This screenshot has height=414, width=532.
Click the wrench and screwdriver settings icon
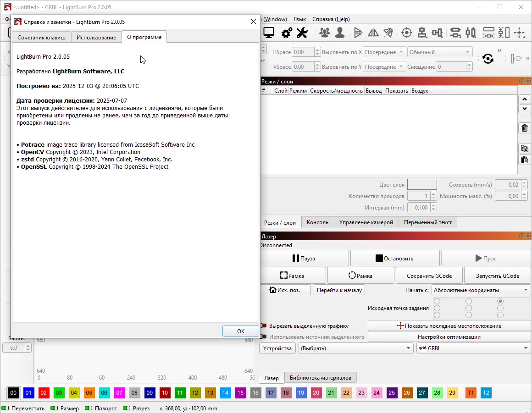(x=302, y=33)
